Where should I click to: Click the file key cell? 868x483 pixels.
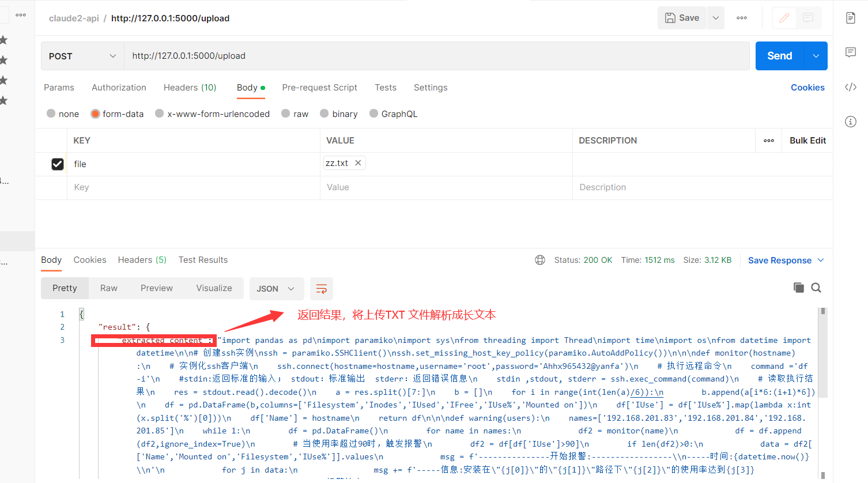pyautogui.click(x=194, y=164)
